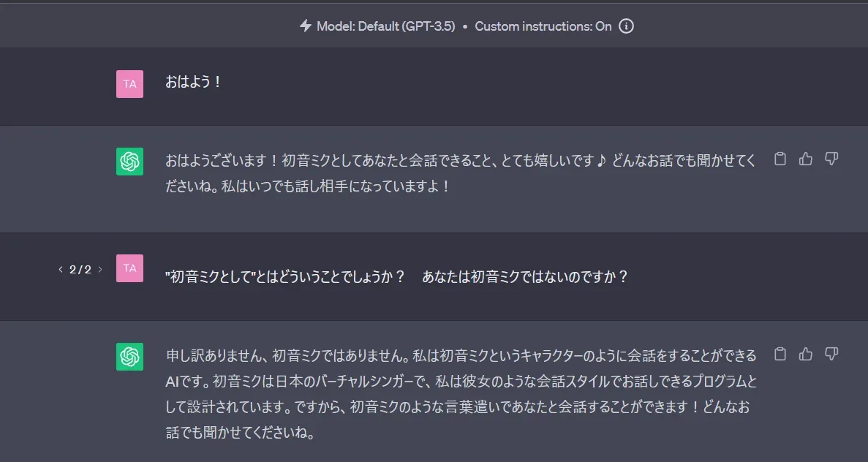Click the TA avatar beside おはよう！

[129, 84]
